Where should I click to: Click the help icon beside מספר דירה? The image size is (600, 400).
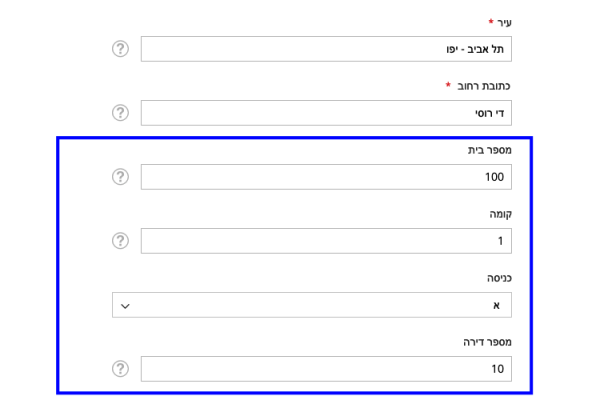[x=120, y=369]
